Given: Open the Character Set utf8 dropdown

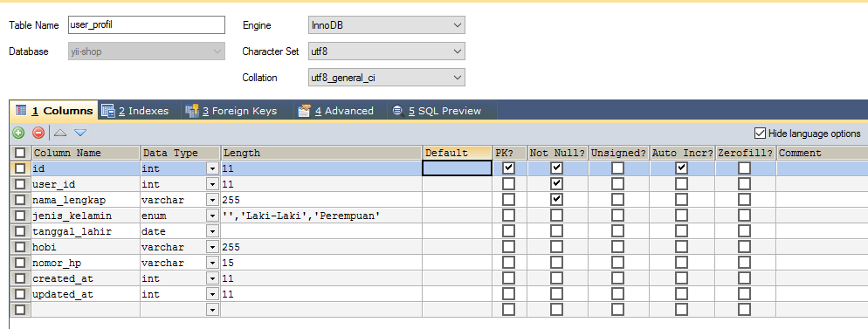Looking at the screenshot, I should coord(386,51).
